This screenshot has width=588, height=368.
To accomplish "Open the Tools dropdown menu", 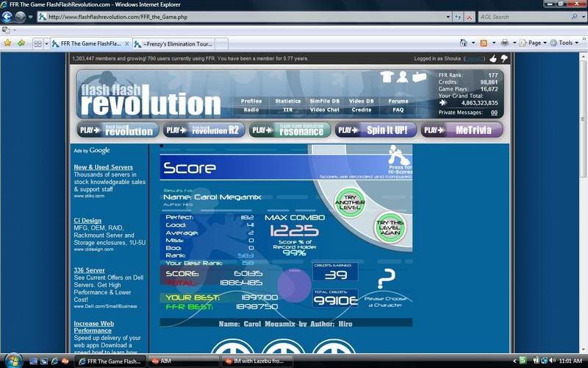I will coord(567,43).
